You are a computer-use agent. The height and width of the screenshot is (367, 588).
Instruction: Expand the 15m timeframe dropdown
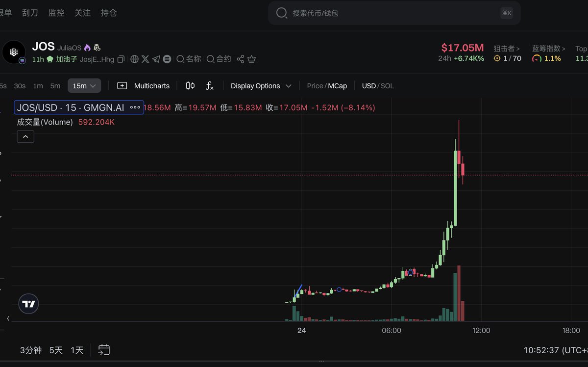pyautogui.click(x=84, y=86)
